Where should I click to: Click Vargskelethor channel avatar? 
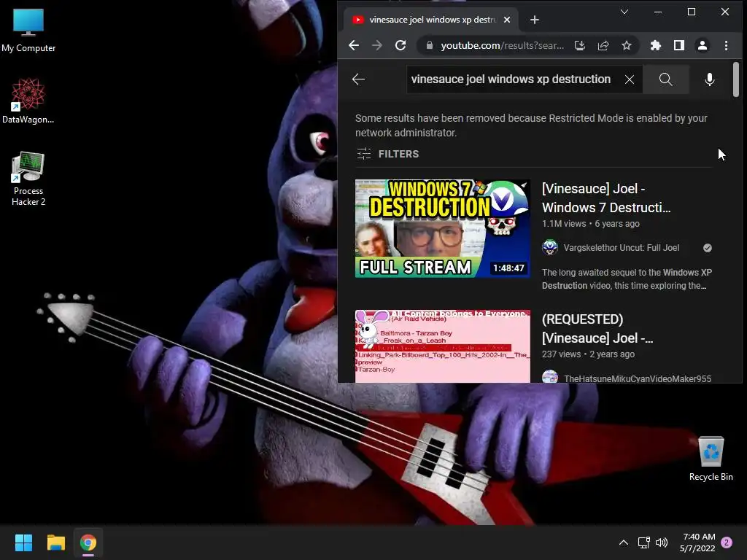[550, 248]
